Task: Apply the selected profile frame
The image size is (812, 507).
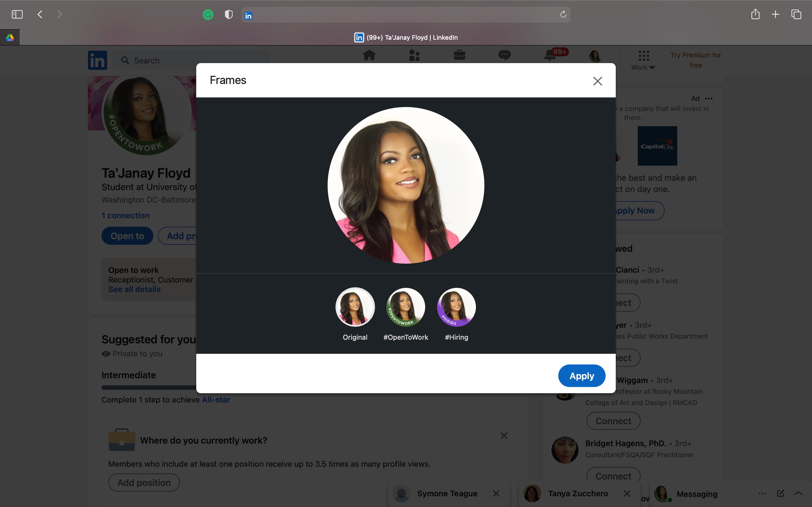Action: (x=581, y=375)
